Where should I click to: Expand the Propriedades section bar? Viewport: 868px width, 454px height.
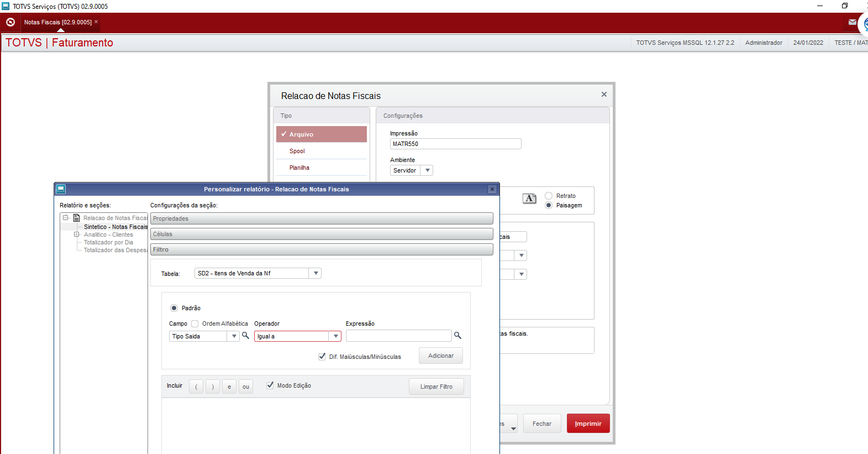click(x=322, y=218)
